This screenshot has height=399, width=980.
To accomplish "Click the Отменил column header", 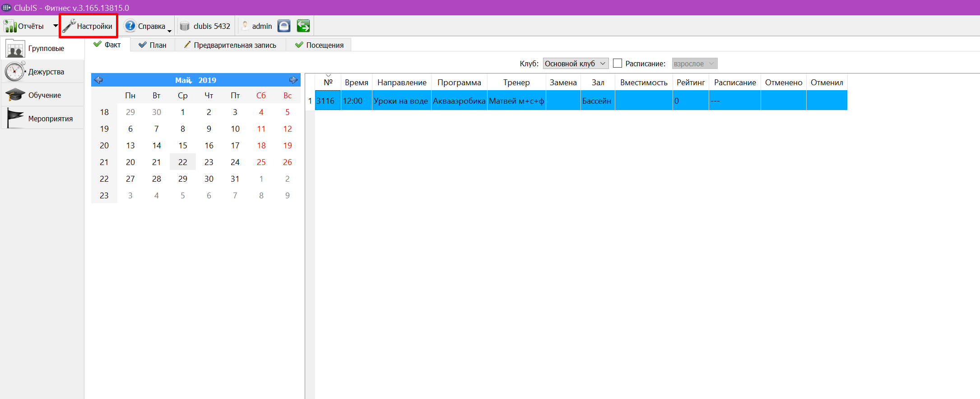I will pyautogui.click(x=827, y=82).
